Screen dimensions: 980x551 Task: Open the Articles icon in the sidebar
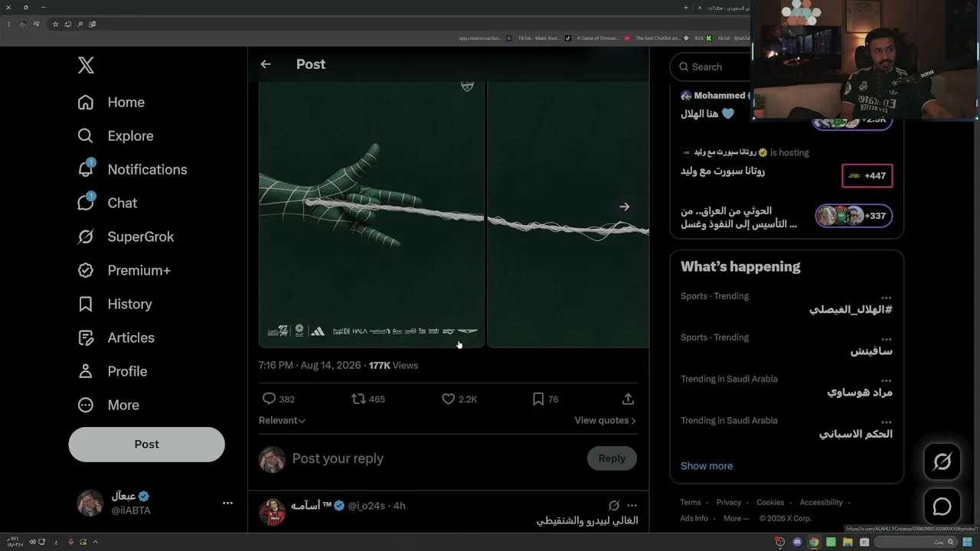pyautogui.click(x=86, y=338)
